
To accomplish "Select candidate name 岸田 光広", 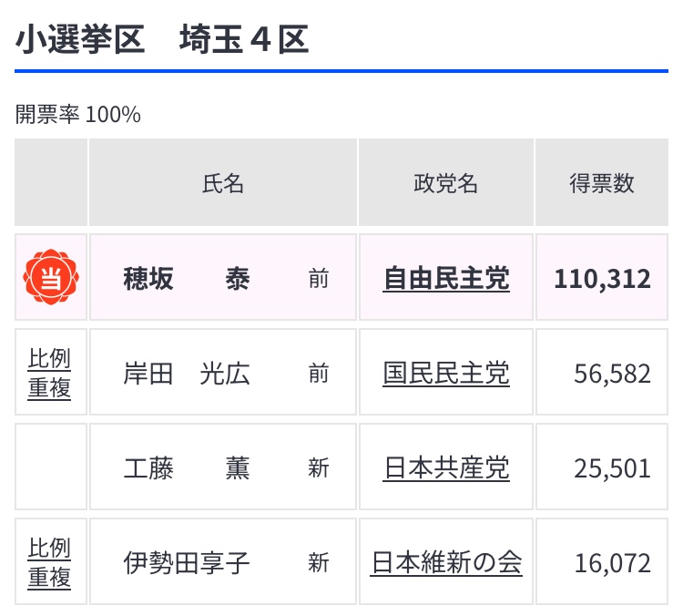I will click(186, 373).
